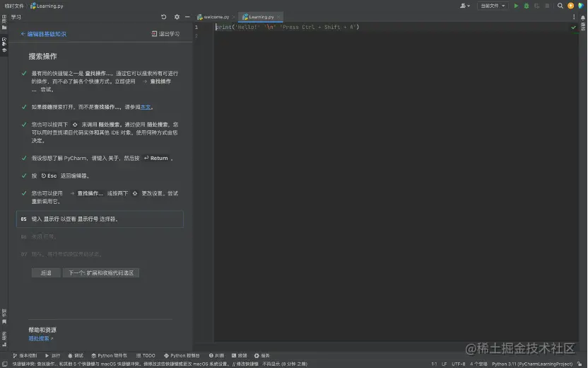Close the Learning.py tab
This screenshot has width=588, height=368.
click(278, 17)
